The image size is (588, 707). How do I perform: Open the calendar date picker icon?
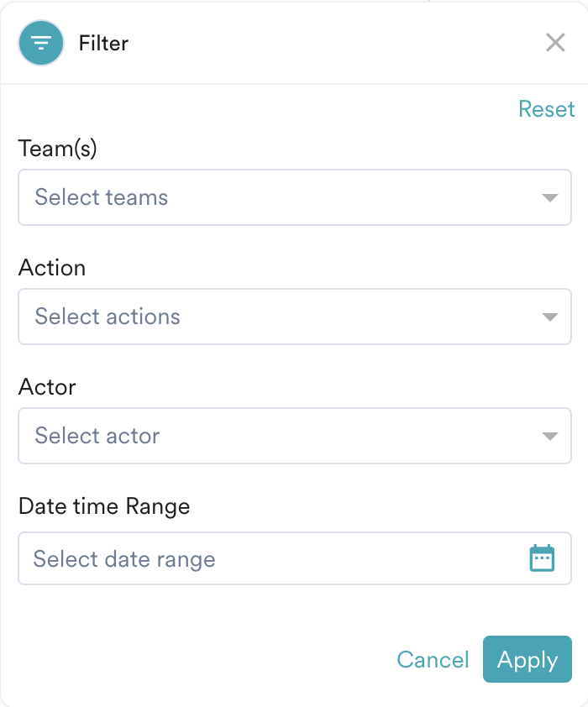(542, 558)
